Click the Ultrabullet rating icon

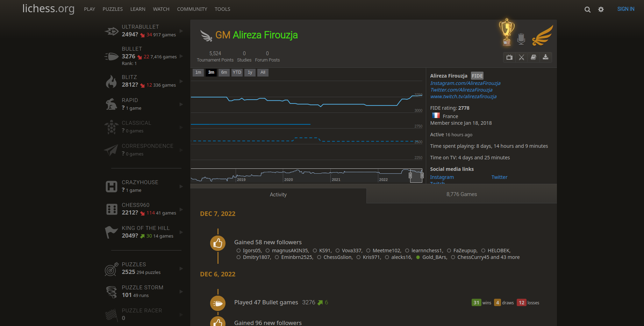coord(112,31)
